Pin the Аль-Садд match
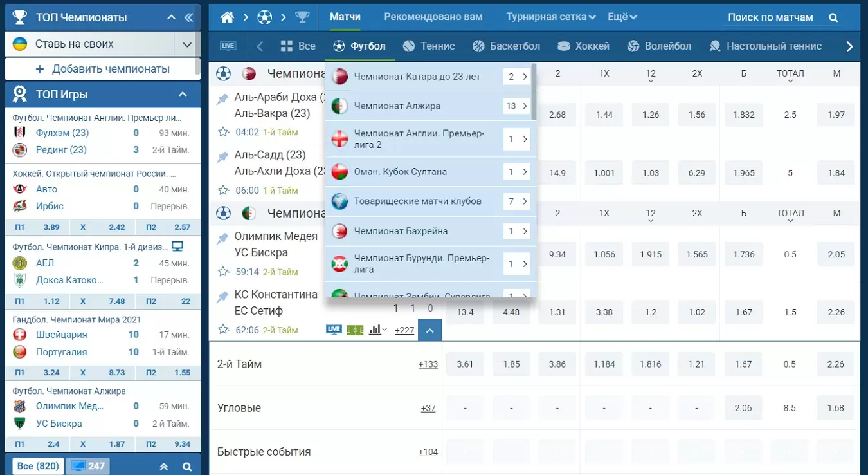The width and height of the screenshot is (868, 475). click(222, 156)
